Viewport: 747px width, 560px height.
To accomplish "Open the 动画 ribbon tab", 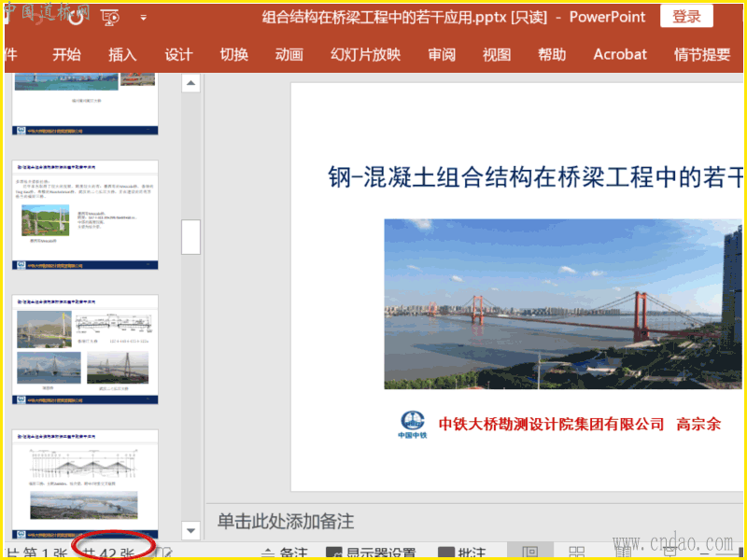I will 289,54.
